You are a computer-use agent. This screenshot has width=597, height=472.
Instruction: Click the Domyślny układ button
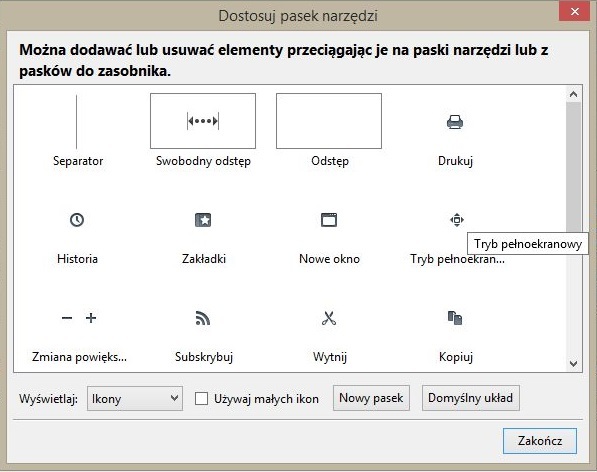coord(471,398)
